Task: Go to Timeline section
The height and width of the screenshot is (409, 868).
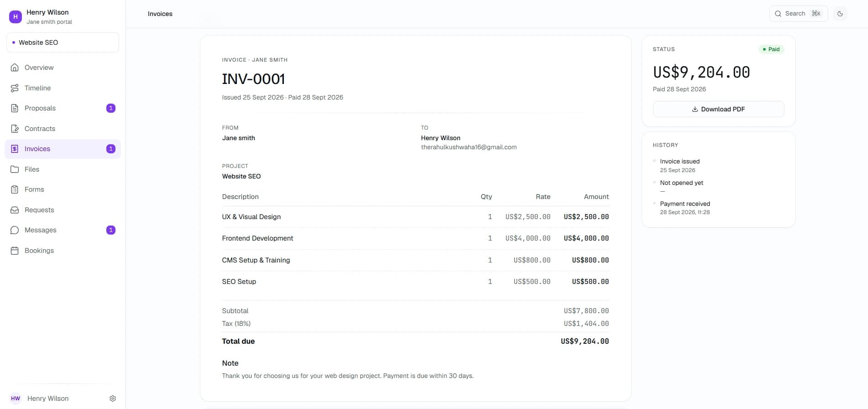Action: pos(63,88)
